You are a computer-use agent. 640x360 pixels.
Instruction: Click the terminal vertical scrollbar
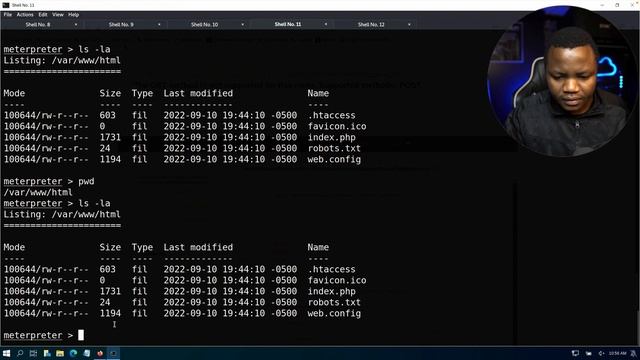638,188
